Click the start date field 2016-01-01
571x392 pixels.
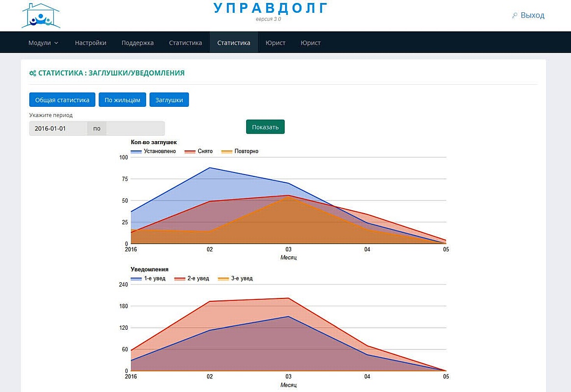[58, 128]
